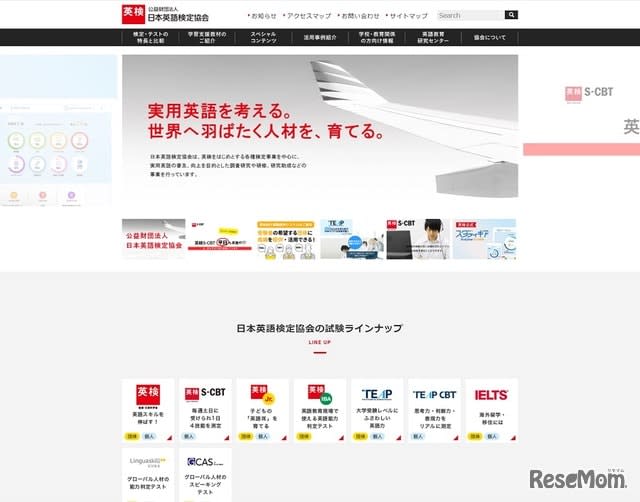640x502 pixels.
Task: Open the Linguaskill lineup card
Action: click(148, 475)
